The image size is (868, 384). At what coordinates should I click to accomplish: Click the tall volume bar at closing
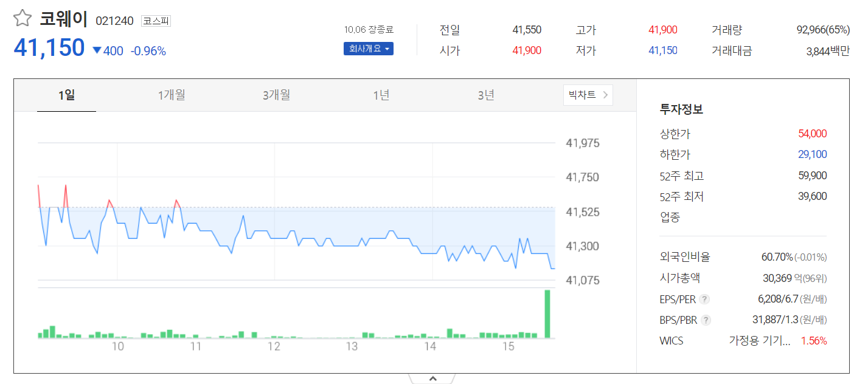tap(547, 314)
